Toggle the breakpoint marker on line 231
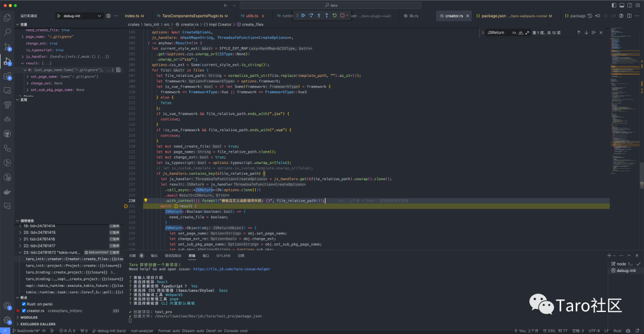Screen dimensions: 644x334 [126, 206]
